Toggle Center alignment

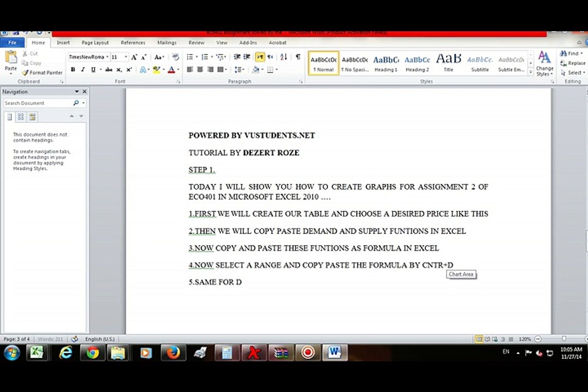click(x=200, y=69)
